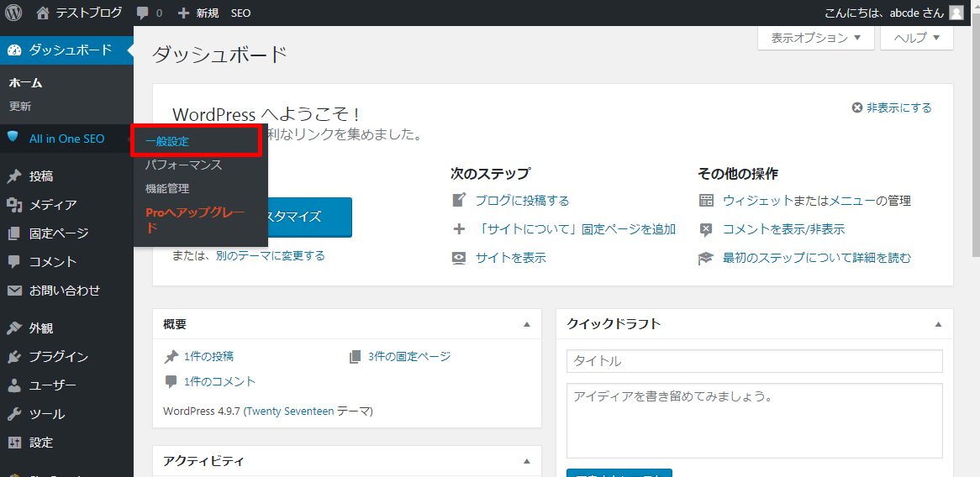This screenshot has height=477, width=980.
Task: Open Proへアップグレード menu item
Action: [x=195, y=220]
